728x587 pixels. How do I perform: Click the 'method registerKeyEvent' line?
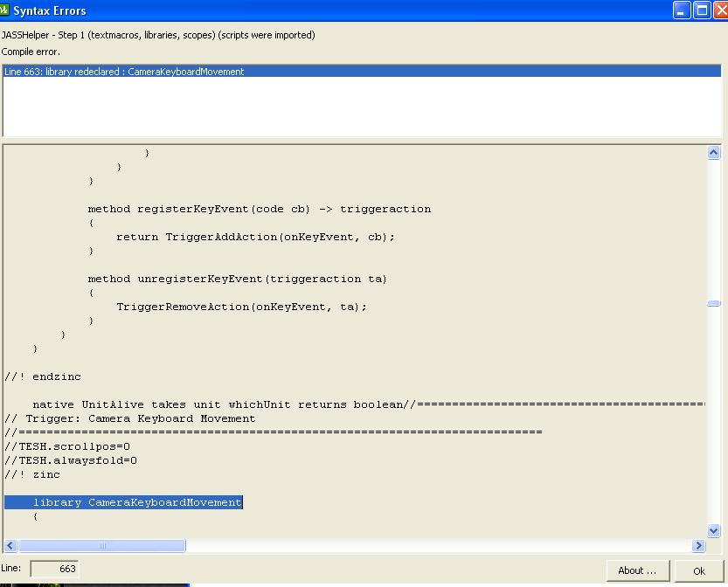260,210
